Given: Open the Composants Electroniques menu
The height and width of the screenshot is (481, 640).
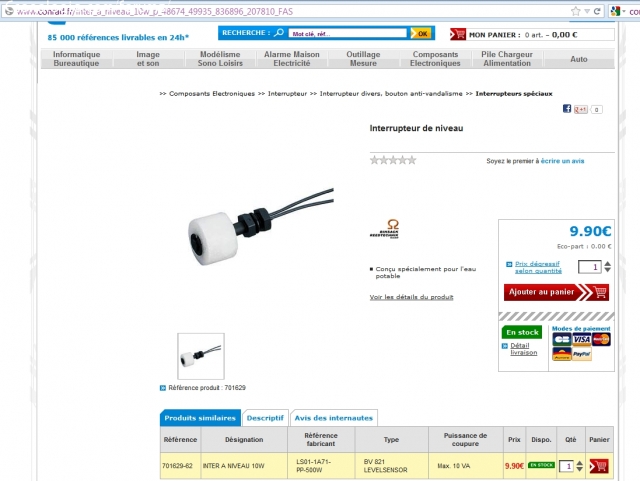Looking at the screenshot, I should click(435, 59).
